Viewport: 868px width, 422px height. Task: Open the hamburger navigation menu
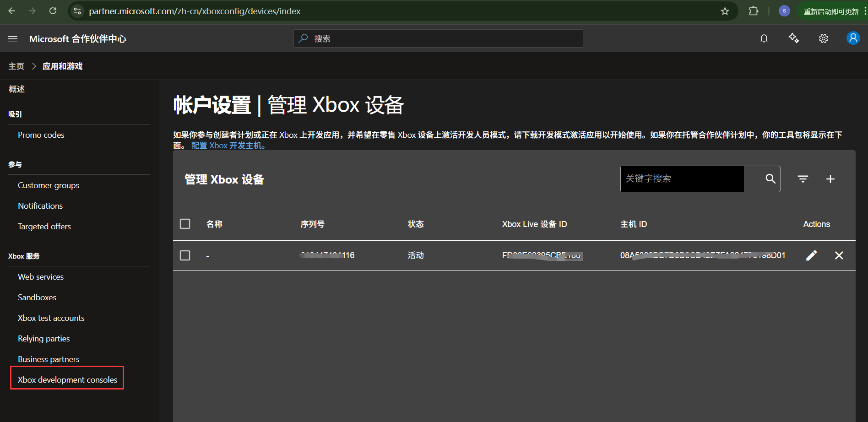pos(13,39)
